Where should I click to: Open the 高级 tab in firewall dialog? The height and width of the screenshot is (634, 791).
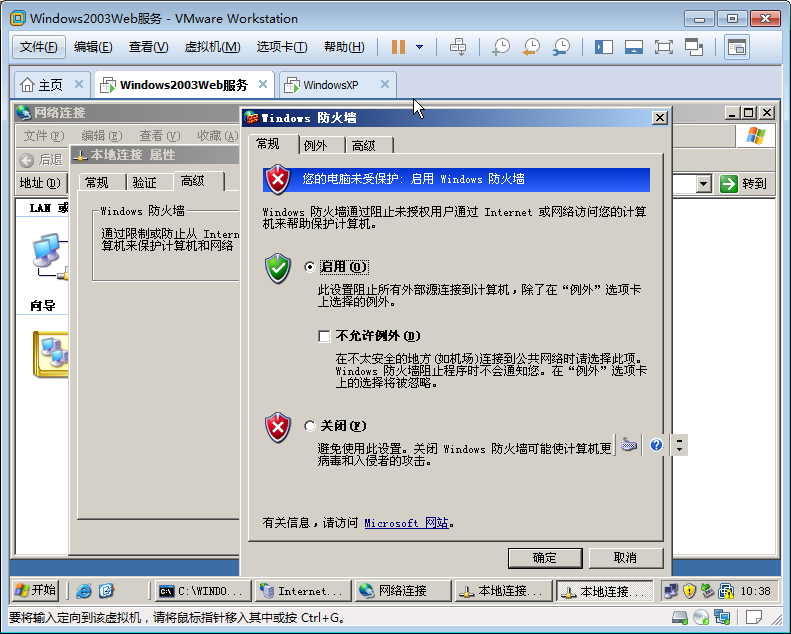point(364,145)
